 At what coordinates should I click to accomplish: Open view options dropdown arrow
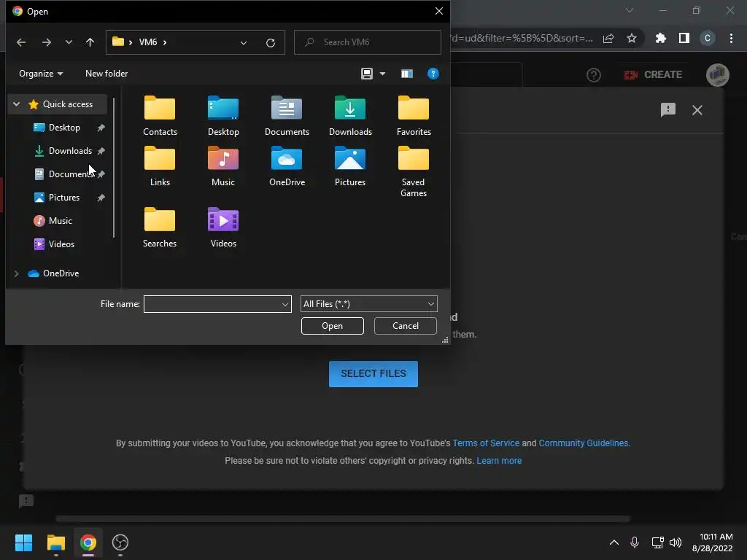(x=382, y=74)
